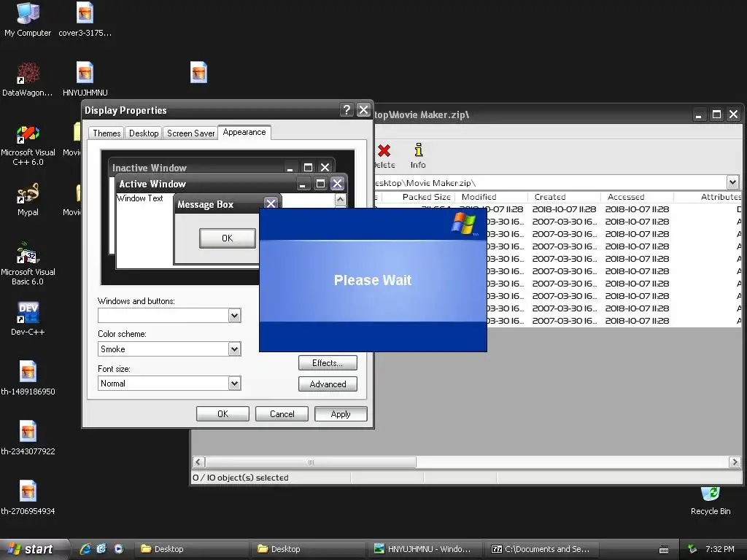Click the 7-Zip address path field
This screenshot has width=747, height=560.
550,182
